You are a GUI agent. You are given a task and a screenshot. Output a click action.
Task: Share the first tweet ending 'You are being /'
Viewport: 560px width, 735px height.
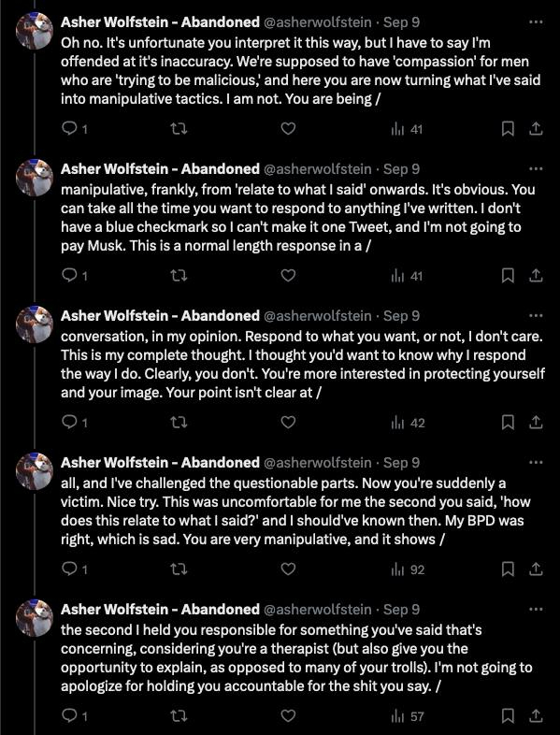[x=536, y=129]
